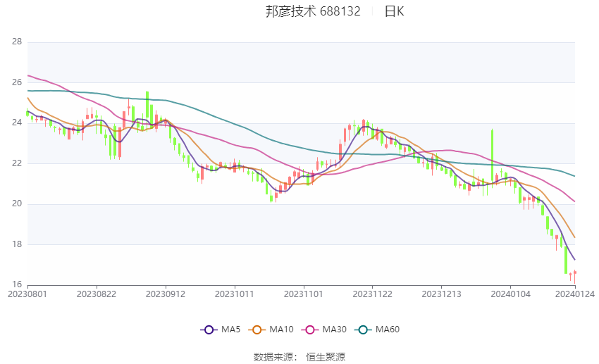Click the y-axis value 16

17,284
